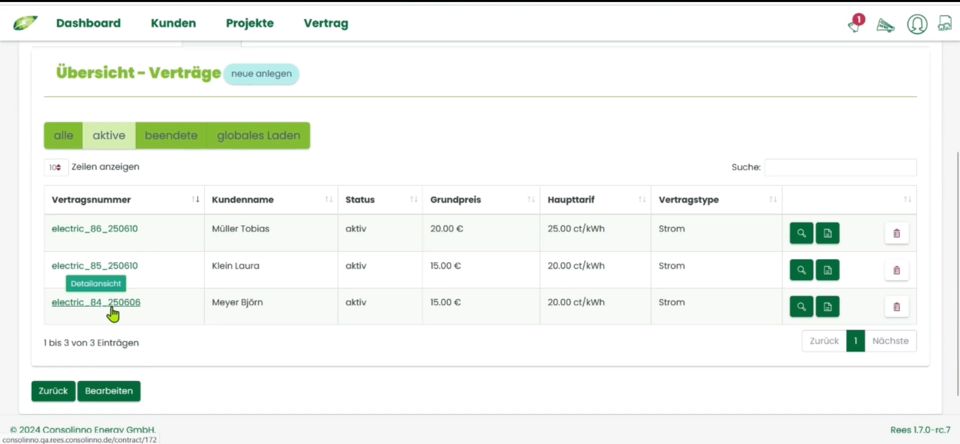Image resolution: width=960 pixels, height=444 pixels.
Task: Delete contract electric_84_250606 with trash icon
Action: [x=896, y=307]
